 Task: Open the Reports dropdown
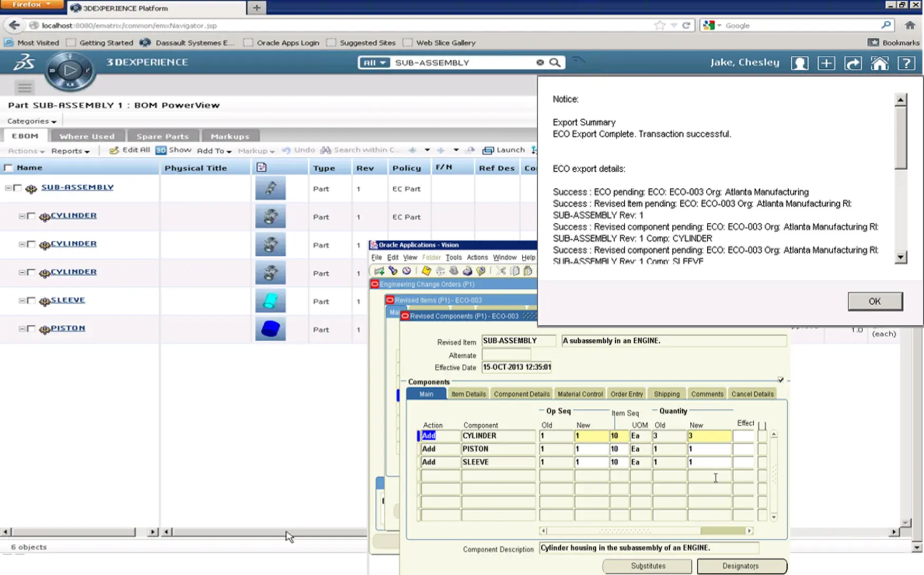point(70,151)
